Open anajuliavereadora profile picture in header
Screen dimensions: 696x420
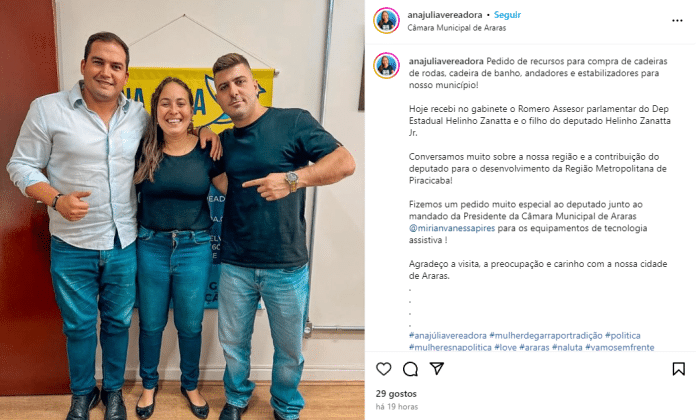click(386, 20)
